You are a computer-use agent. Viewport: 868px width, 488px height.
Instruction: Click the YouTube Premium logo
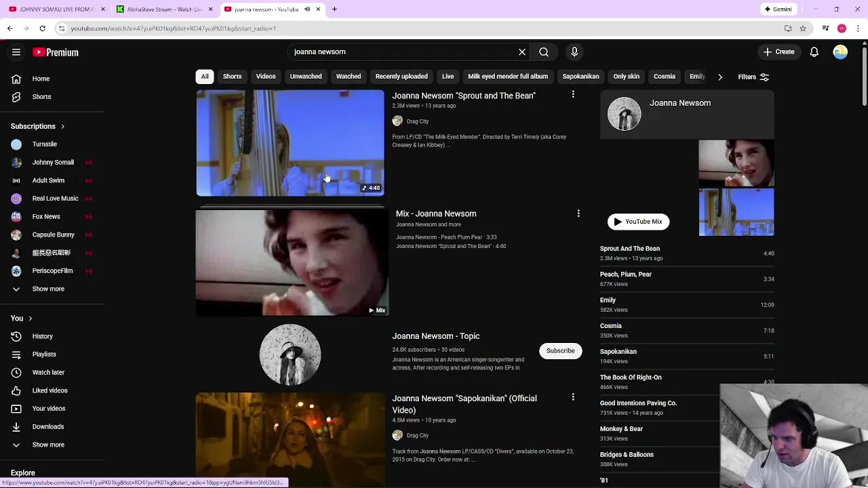56,52
